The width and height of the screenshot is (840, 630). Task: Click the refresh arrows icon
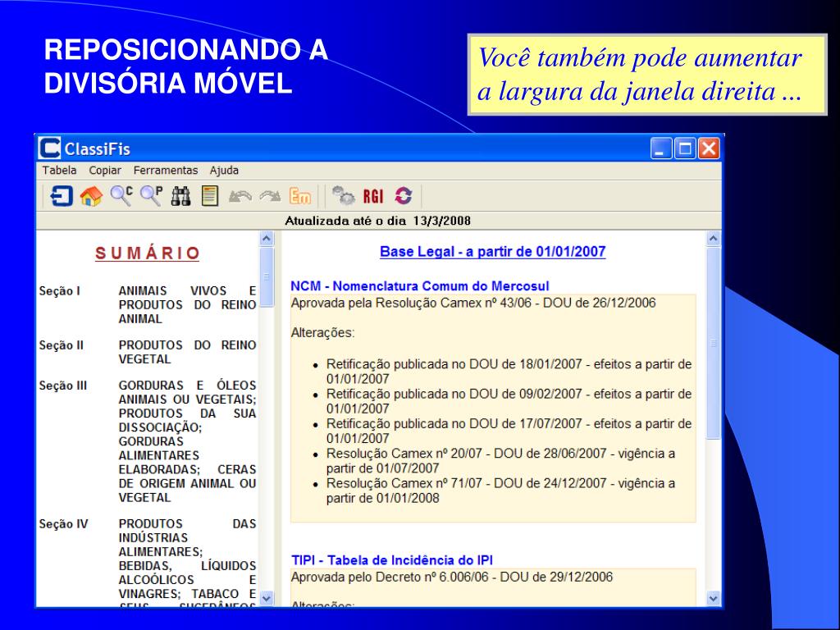coord(404,196)
